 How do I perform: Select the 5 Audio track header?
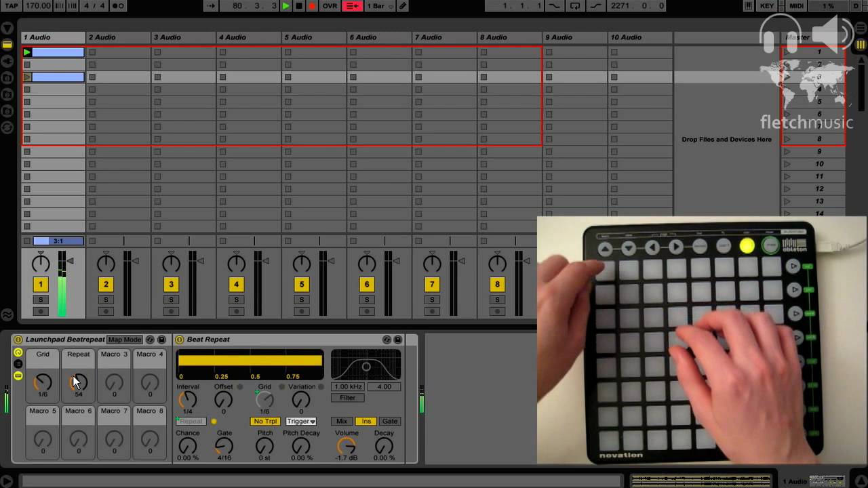pos(314,37)
